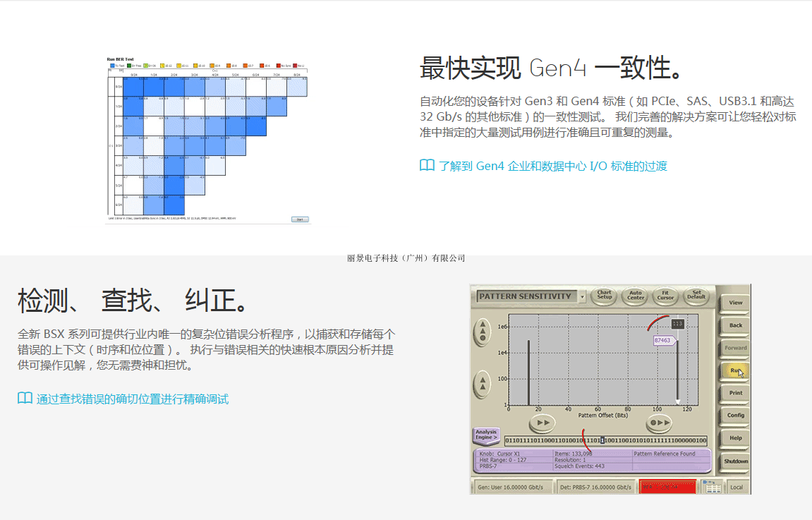
Task: Click the book icon beside the debugging link
Action: coord(25,398)
